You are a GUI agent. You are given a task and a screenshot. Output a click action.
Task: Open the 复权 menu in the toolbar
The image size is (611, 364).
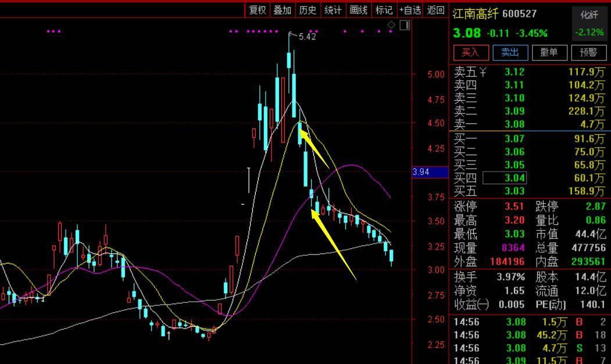257,10
